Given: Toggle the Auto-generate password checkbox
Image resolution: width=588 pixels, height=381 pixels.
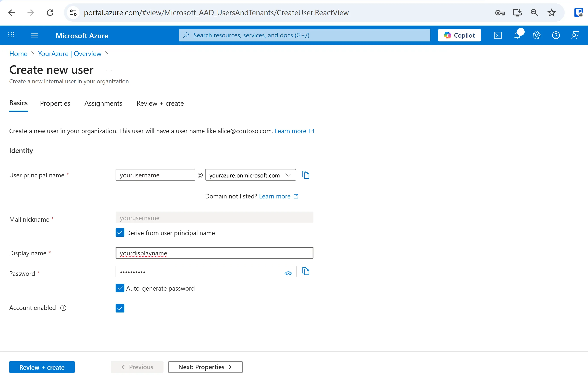Looking at the screenshot, I should (x=120, y=288).
